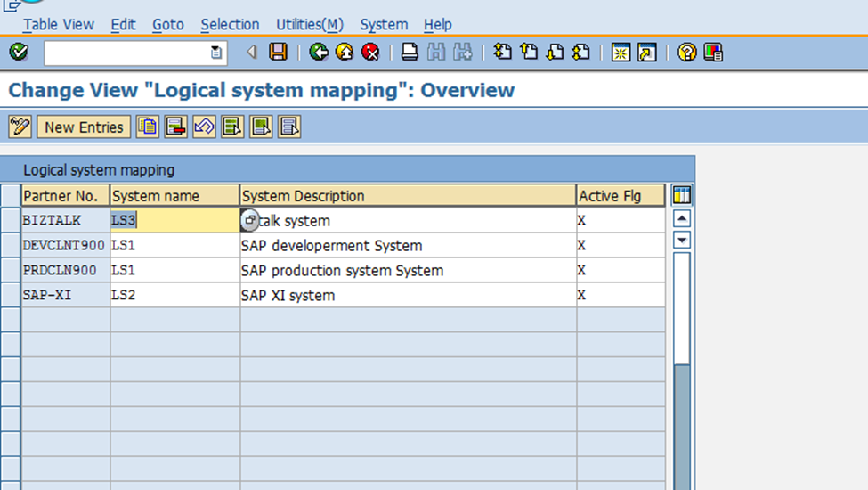The image size is (868, 490).
Task: Open the System menu
Action: pyautogui.click(x=384, y=25)
